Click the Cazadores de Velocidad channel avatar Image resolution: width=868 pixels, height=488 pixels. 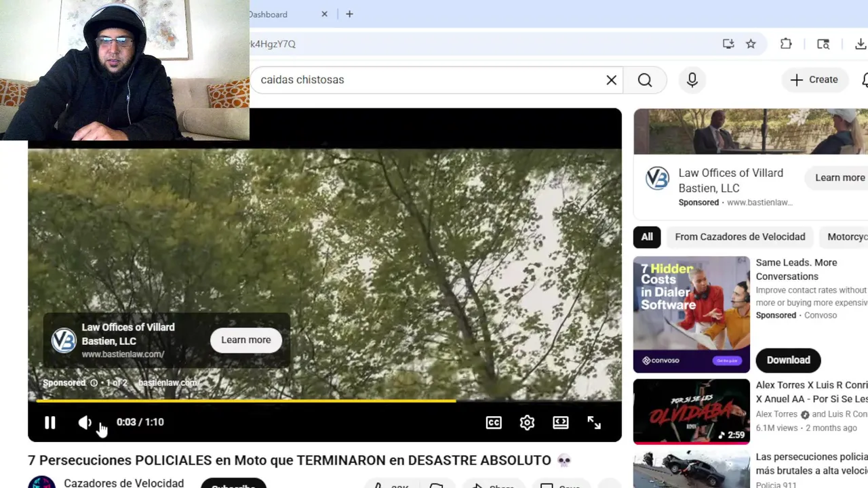click(x=41, y=482)
